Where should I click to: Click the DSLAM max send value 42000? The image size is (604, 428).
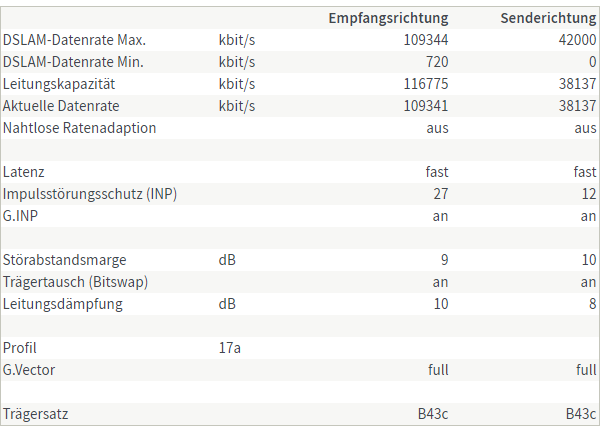point(577,40)
